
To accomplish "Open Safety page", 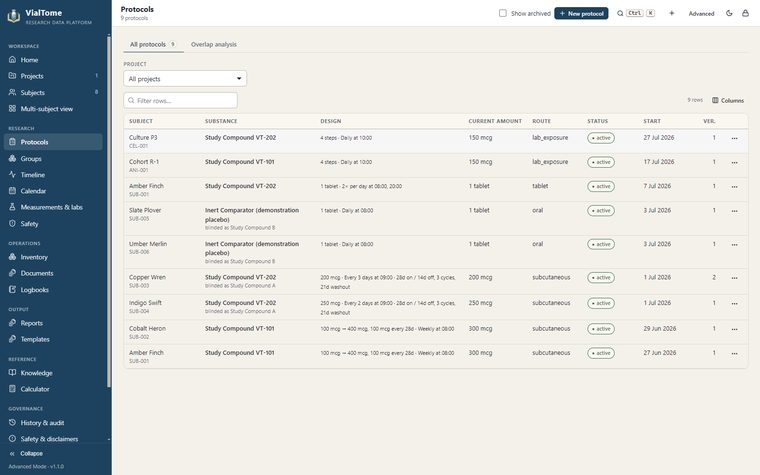I will pos(53,224).
